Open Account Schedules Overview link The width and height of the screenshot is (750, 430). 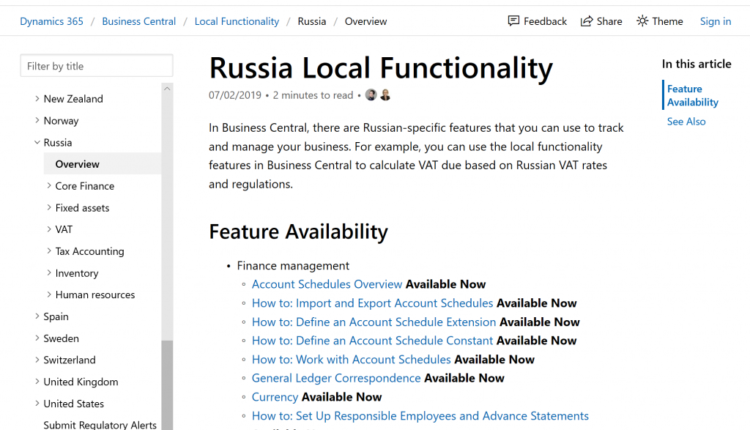pos(327,284)
